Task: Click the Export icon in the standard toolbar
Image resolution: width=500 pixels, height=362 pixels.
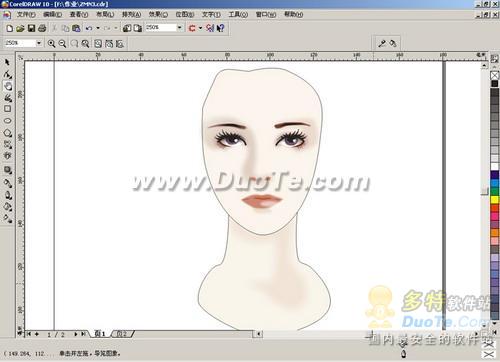Action: click(137, 28)
